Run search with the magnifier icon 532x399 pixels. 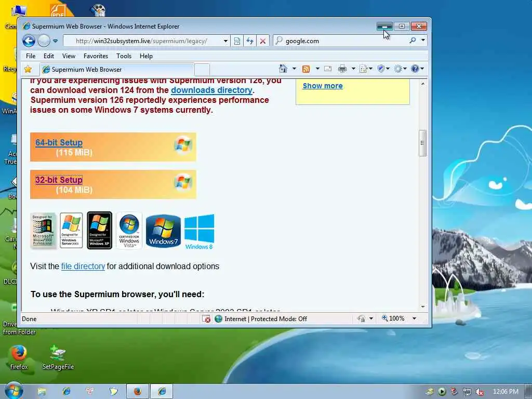pyautogui.click(x=413, y=41)
